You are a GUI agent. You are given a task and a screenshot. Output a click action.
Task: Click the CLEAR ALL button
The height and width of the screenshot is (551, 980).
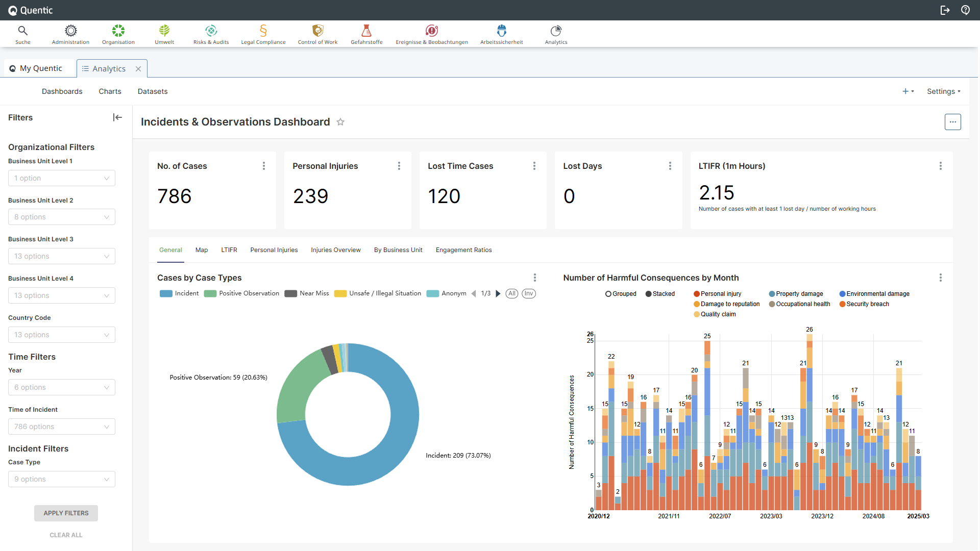[x=66, y=535]
